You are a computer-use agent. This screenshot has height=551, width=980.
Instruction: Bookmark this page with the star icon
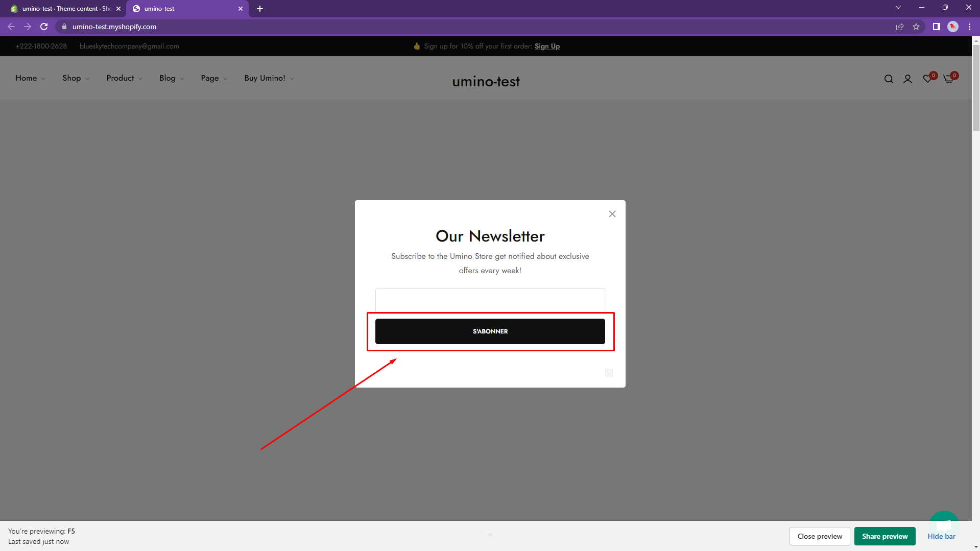916,27
